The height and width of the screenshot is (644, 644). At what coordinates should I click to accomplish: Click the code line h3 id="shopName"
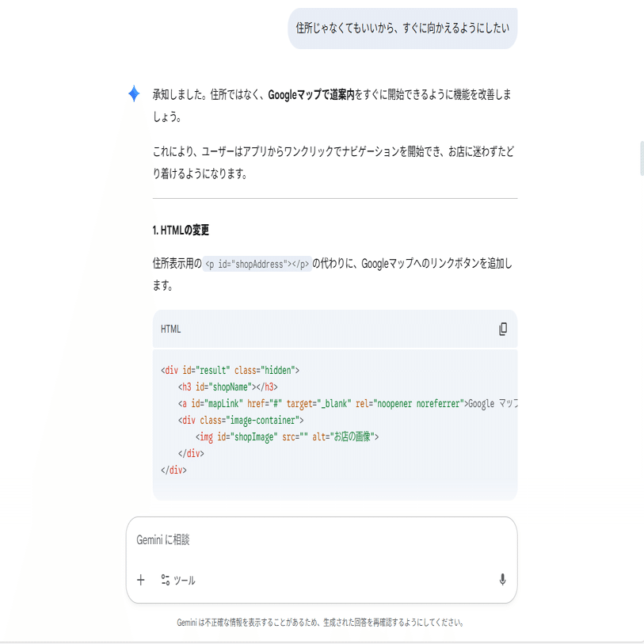click(228, 387)
